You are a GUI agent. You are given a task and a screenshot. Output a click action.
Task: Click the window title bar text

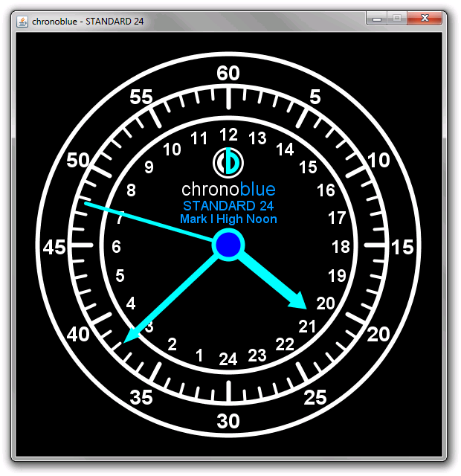[88, 21]
